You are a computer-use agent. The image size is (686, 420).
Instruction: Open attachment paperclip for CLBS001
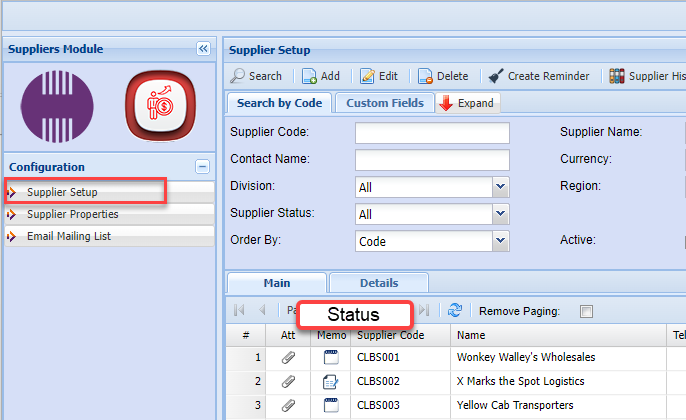(288, 356)
